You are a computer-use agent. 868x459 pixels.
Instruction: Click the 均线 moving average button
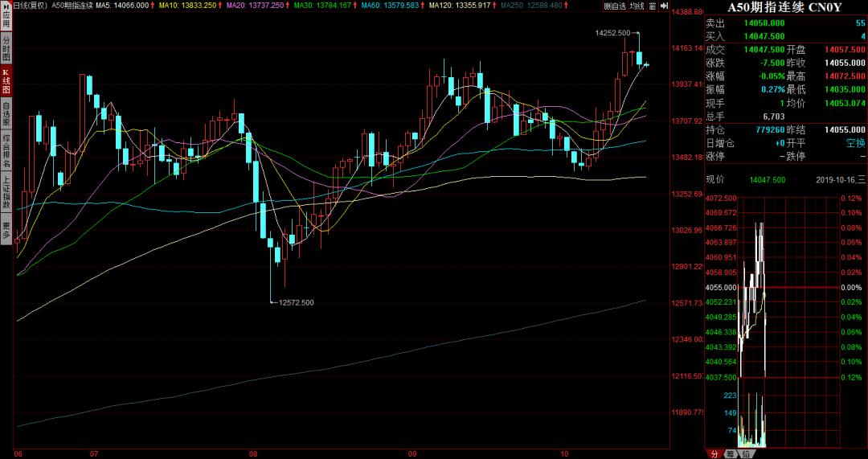[637, 6]
